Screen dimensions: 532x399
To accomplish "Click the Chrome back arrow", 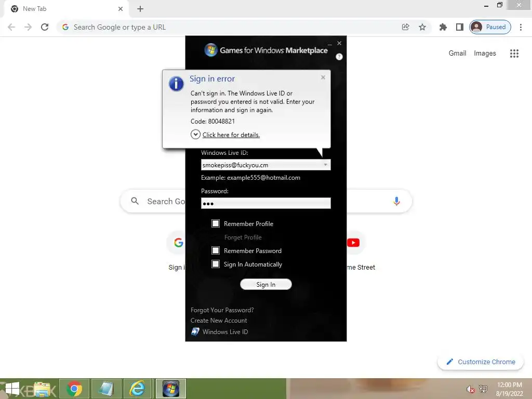I will click(x=11, y=27).
